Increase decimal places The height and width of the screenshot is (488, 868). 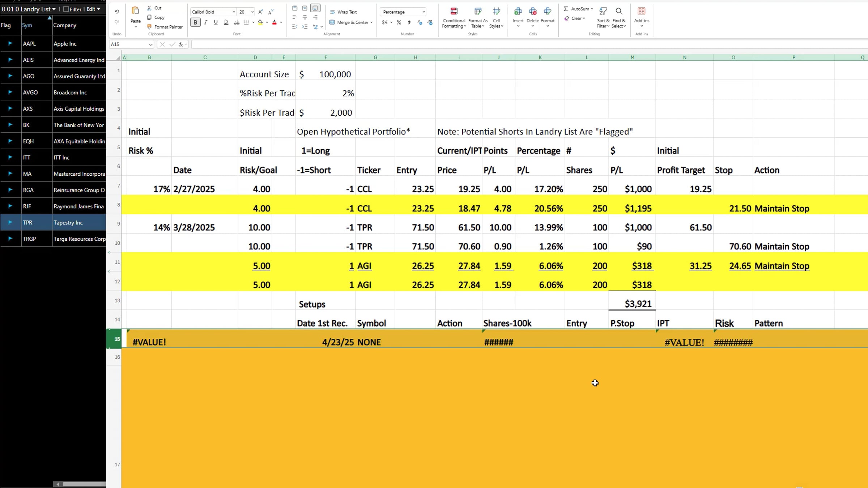(x=420, y=22)
